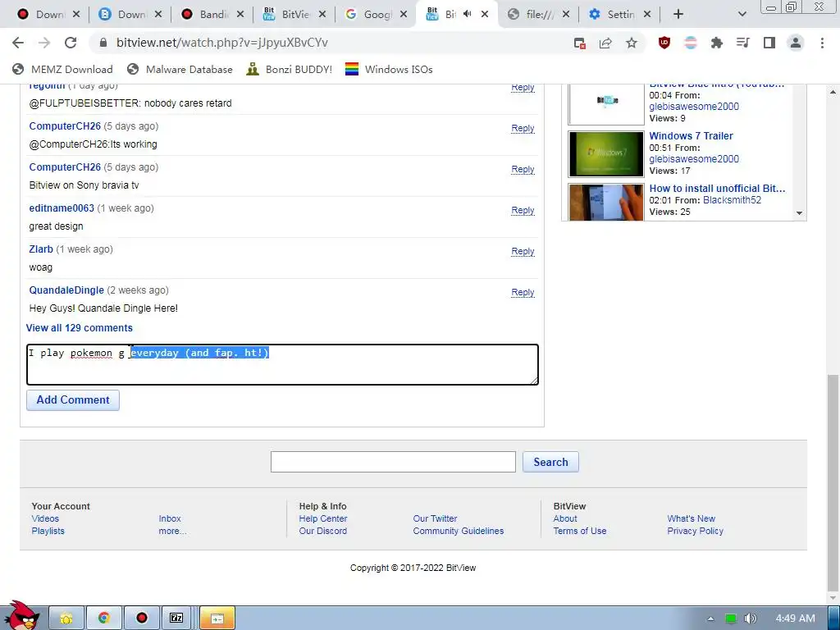Image resolution: width=840 pixels, height=630 pixels.
Task: Open Malware Database bookmark
Action: (x=180, y=69)
